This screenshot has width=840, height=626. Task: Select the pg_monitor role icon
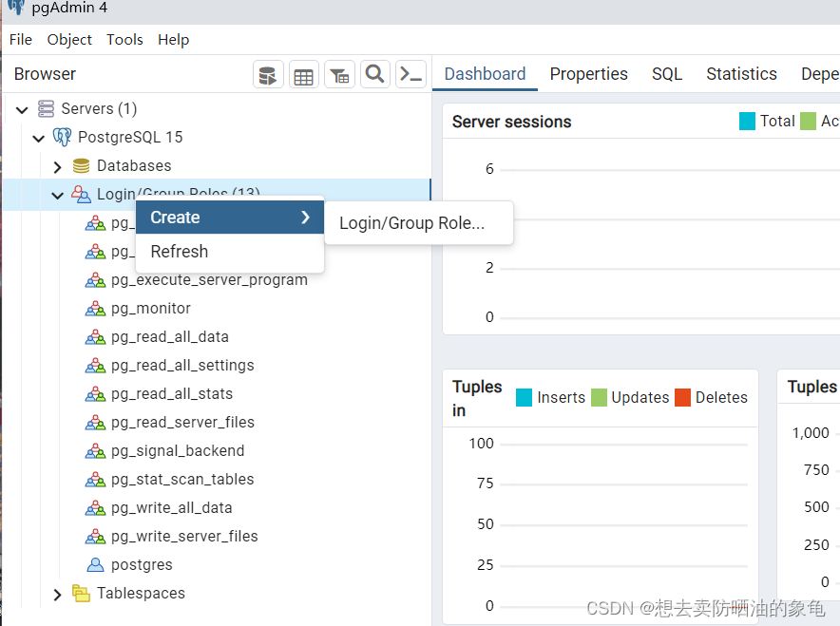[x=96, y=308]
